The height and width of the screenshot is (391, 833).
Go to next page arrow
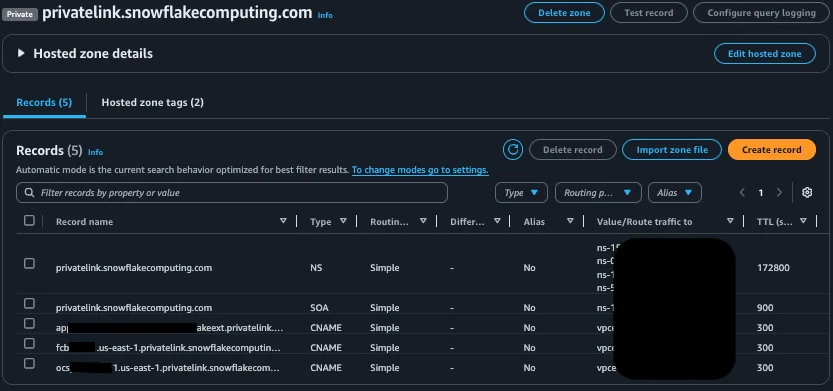click(x=779, y=193)
